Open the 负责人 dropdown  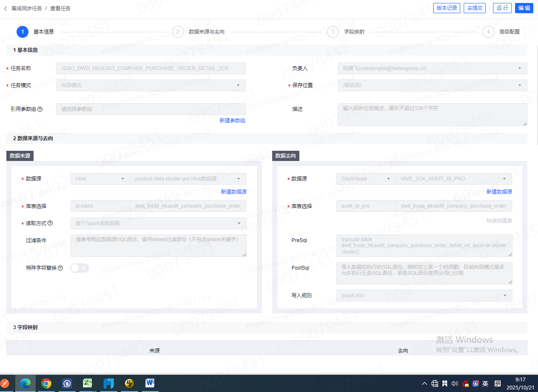432,68
